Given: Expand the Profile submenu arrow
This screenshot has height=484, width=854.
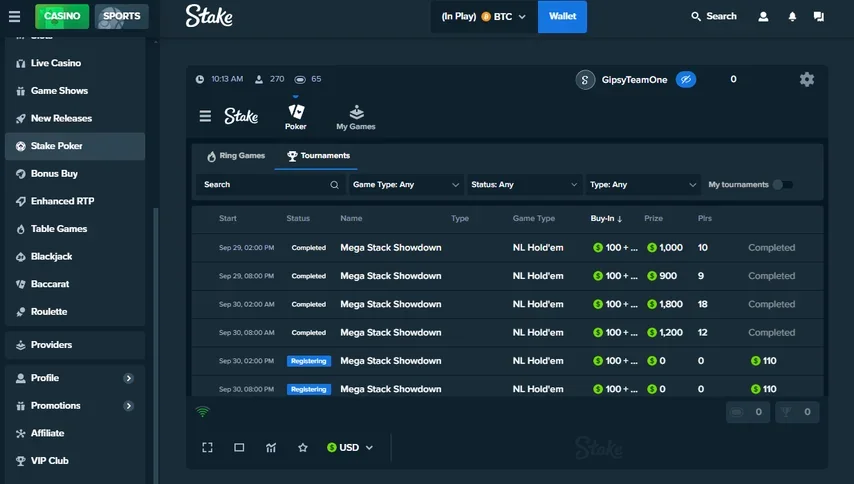Looking at the screenshot, I should pyautogui.click(x=129, y=378).
